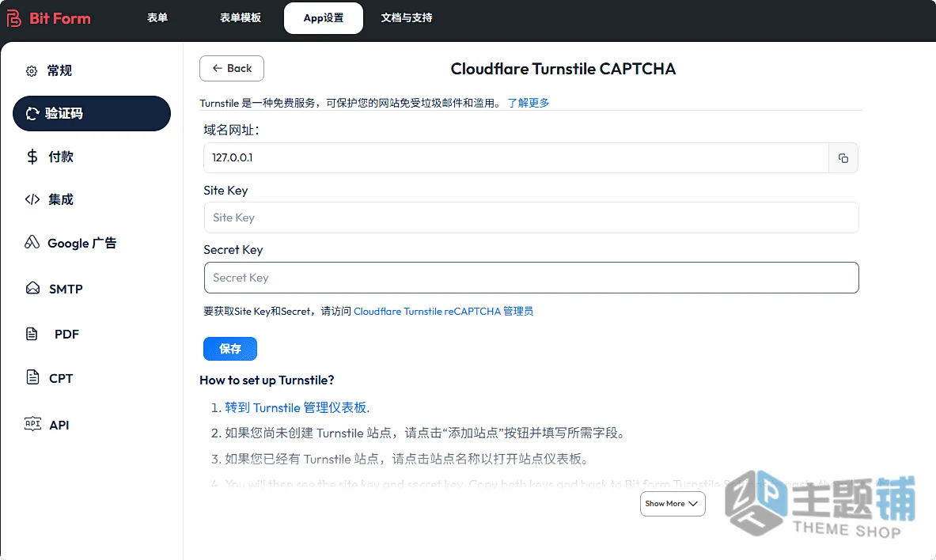
Task: Open the 表单 tab
Action: pyautogui.click(x=157, y=18)
